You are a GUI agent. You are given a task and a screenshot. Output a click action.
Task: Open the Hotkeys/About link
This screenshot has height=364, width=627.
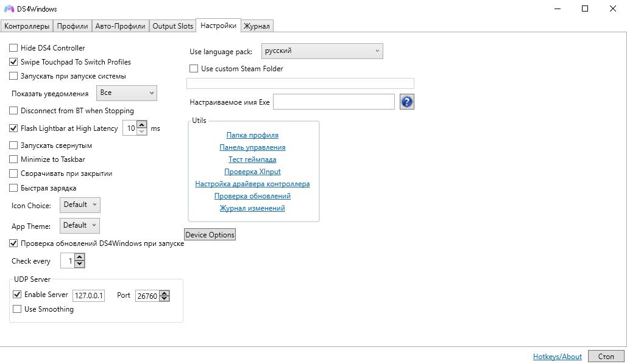click(x=558, y=357)
